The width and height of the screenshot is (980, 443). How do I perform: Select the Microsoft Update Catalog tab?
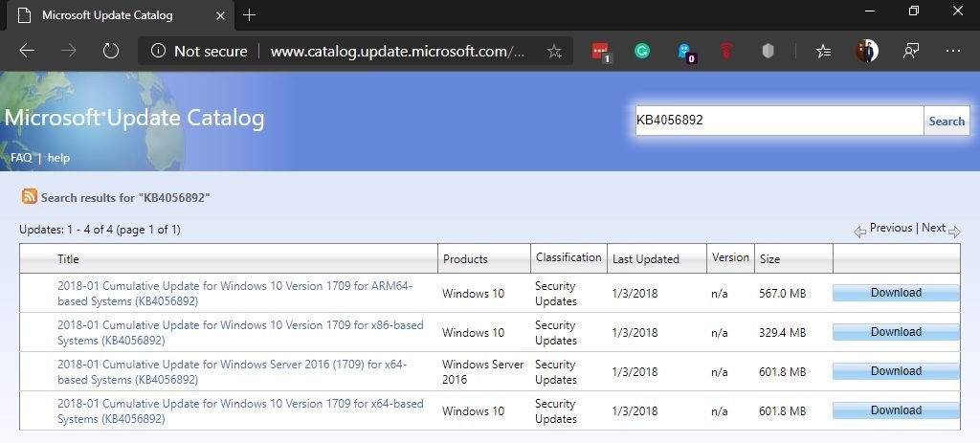[x=119, y=15]
